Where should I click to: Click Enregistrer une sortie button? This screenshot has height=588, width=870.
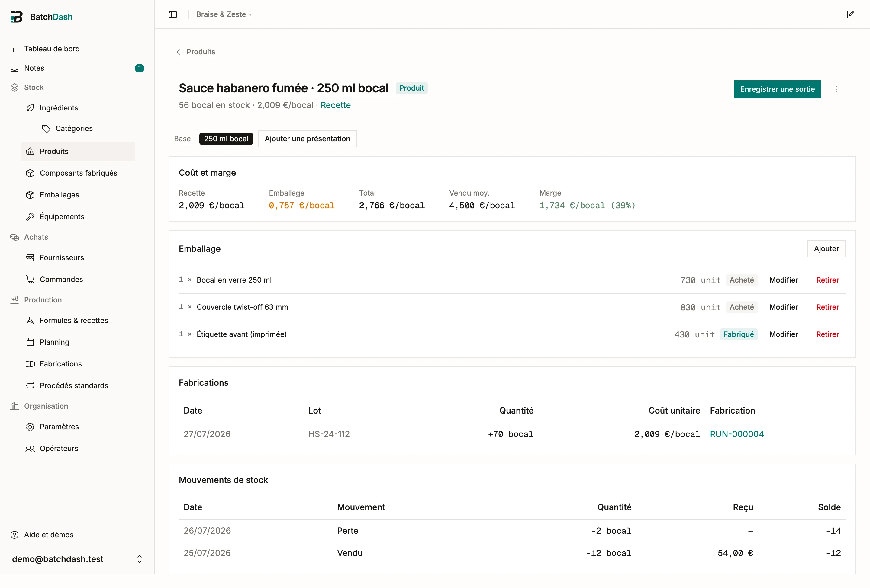coord(777,89)
